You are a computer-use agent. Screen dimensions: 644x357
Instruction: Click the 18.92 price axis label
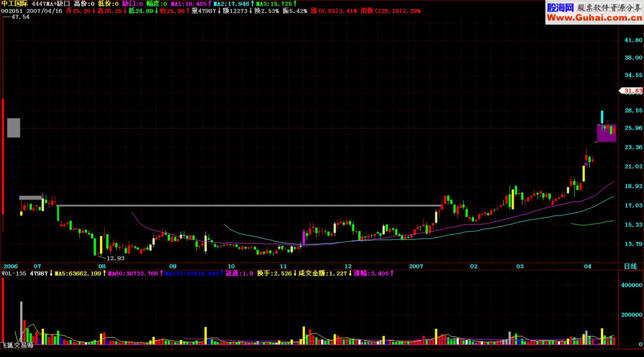click(633, 186)
